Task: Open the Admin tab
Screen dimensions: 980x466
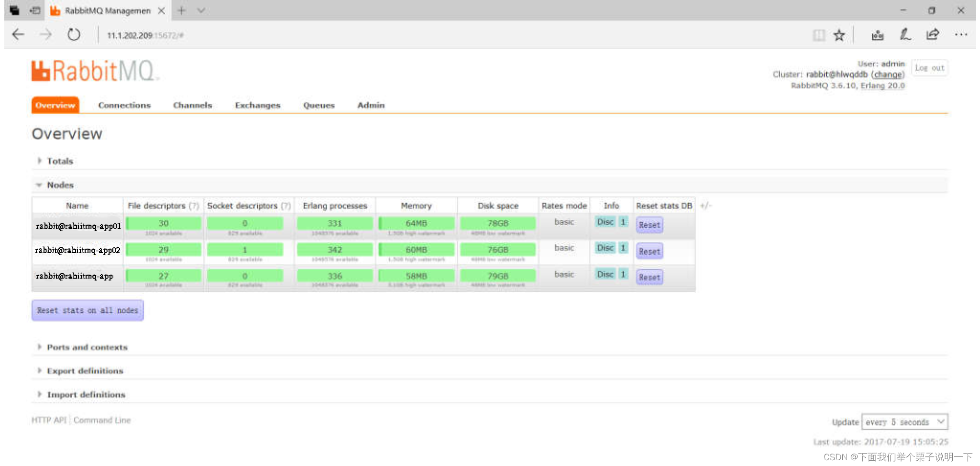Action: click(371, 105)
